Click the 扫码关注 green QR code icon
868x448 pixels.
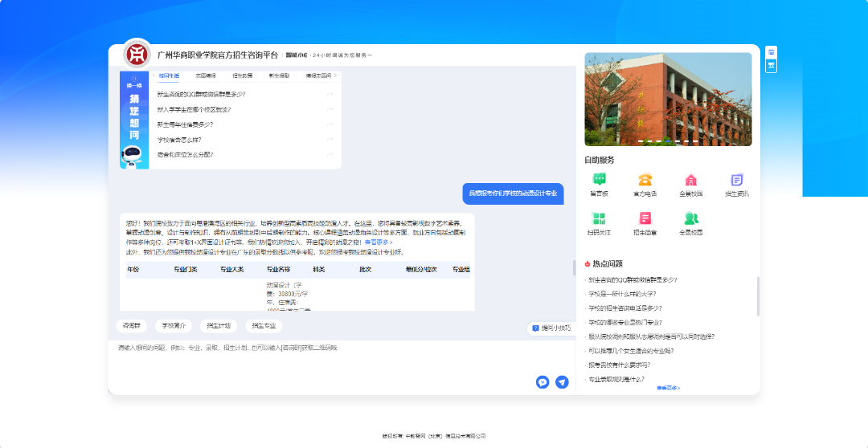coord(599,218)
